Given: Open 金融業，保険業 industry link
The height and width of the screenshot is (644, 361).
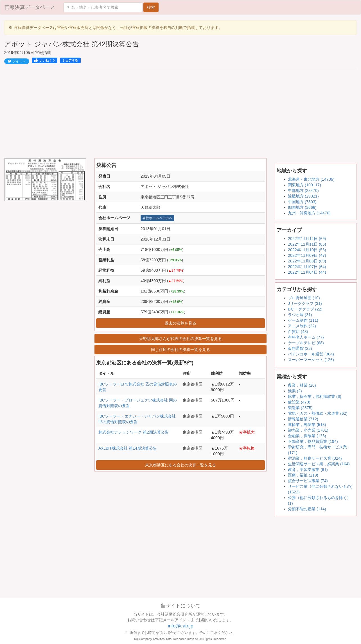Looking at the screenshot, I should (x=307, y=436).
